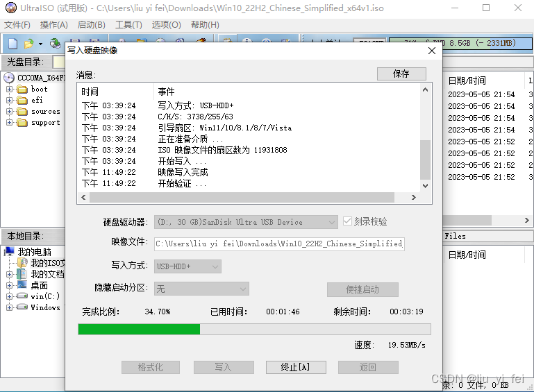Toggle the 刻录校验 checkbox
Viewport: 534px width, 392px height.
347,221
